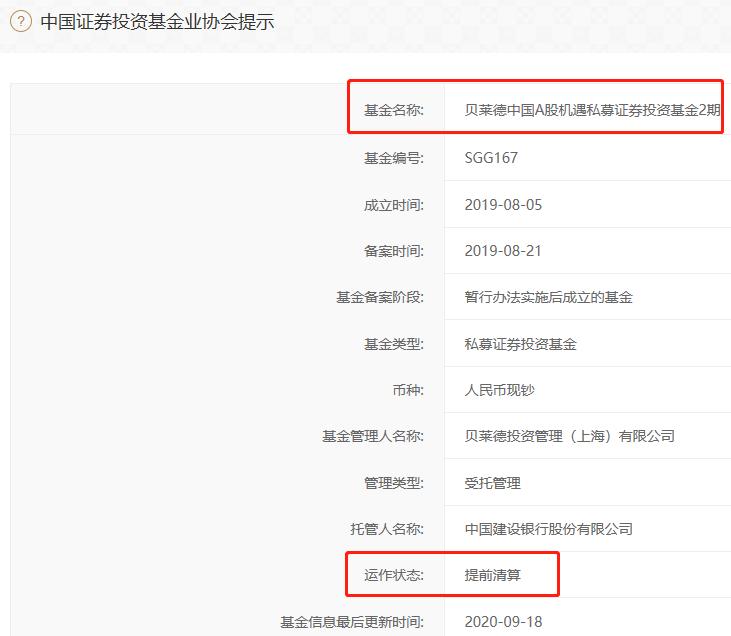Select last update date 2020-09-18
The image size is (731, 636).
(503, 622)
